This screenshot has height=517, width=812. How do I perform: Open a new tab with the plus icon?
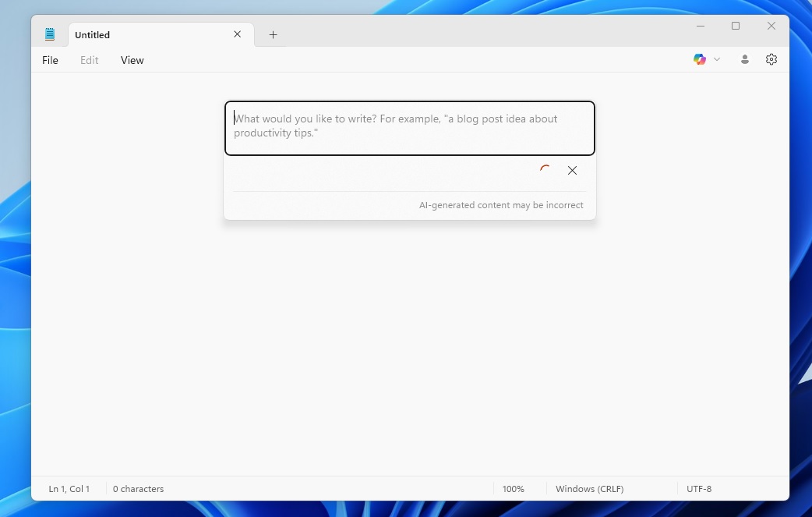click(x=273, y=34)
